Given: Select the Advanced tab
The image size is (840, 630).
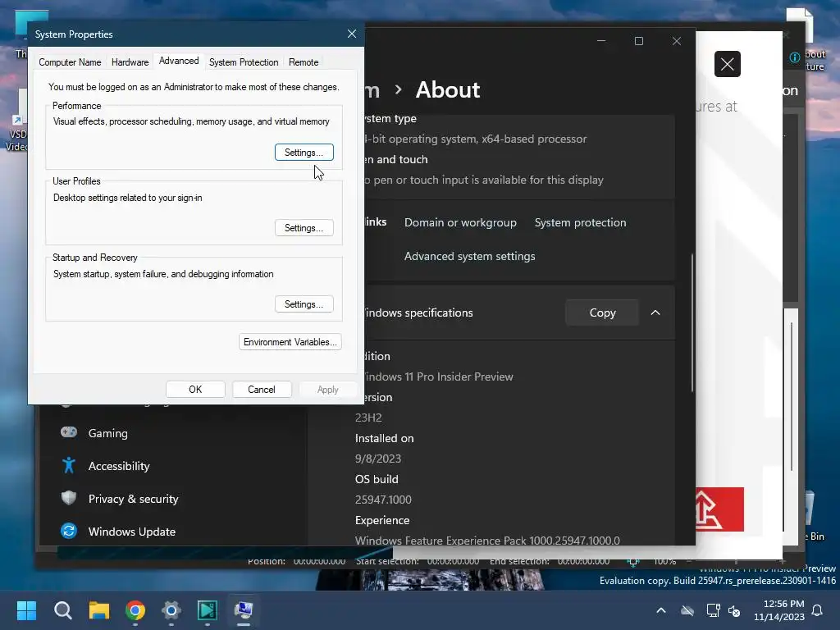Looking at the screenshot, I should tap(179, 61).
